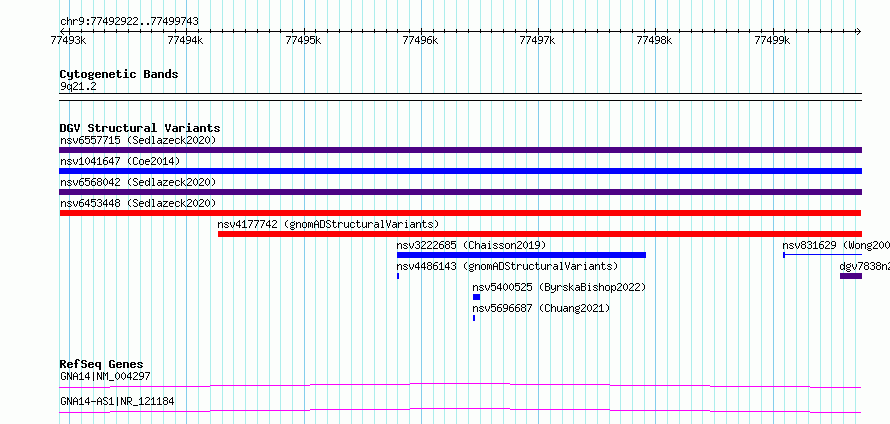The image size is (890, 424).
Task: Click the 77494k ruler label
Action: [x=186, y=40]
